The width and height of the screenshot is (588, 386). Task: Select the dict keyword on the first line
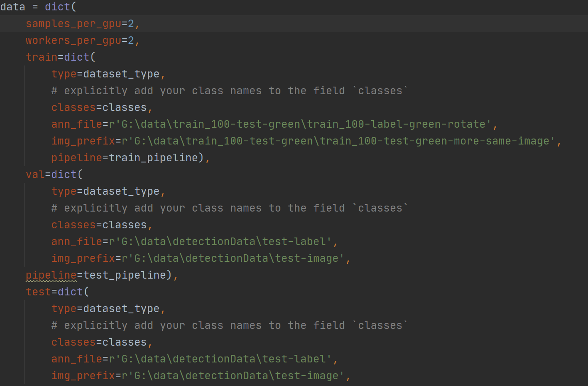(x=56, y=6)
